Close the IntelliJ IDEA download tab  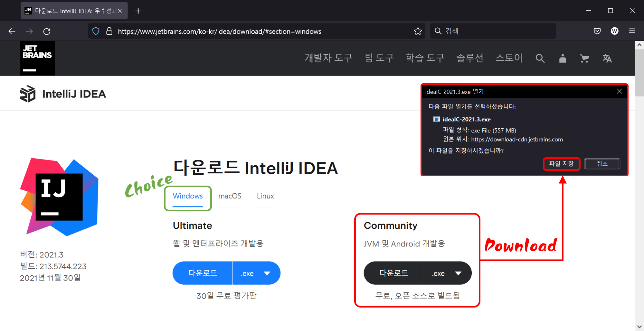click(x=120, y=11)
